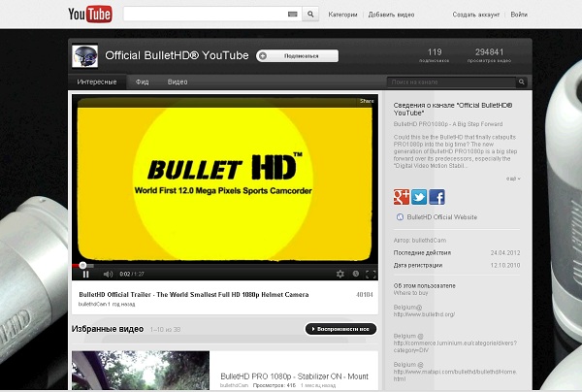Switch the player to fullscreen
Image resolution: width=582 pixels, height=392 pixels.
tap(371, 275)
